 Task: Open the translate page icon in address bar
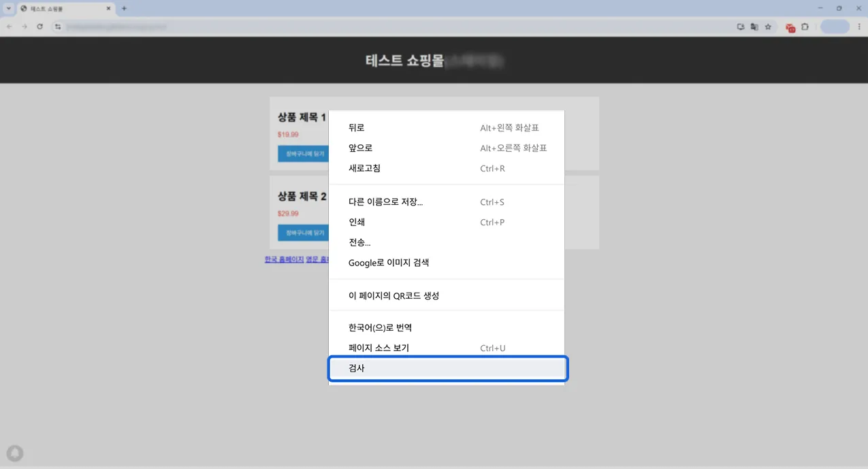tap(754, 27)
